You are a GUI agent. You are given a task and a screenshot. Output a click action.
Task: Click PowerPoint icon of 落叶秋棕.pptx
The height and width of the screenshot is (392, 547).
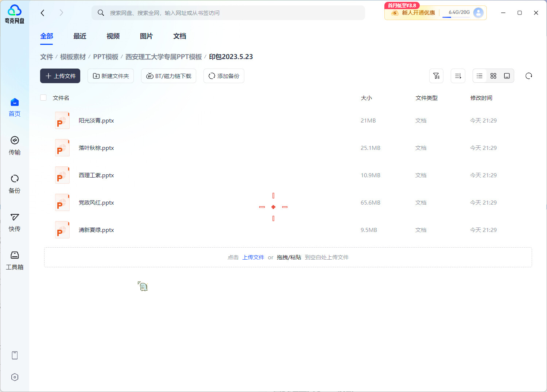(62, 148)
